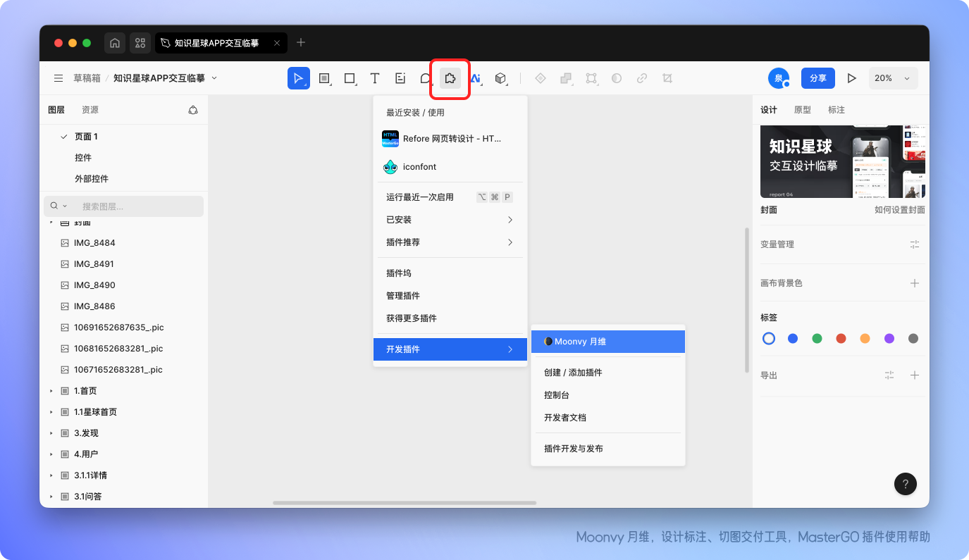This screenshot has height=560, width=969.
Task: Select the Comment speech bubble tool
Action: [425, 78]
